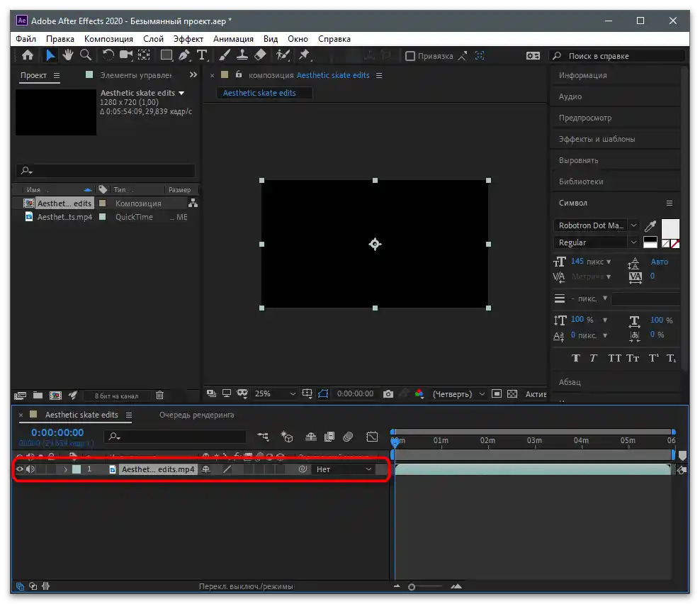
Task: Click the frame blending icon in timeline
Action: click(329, 437)
